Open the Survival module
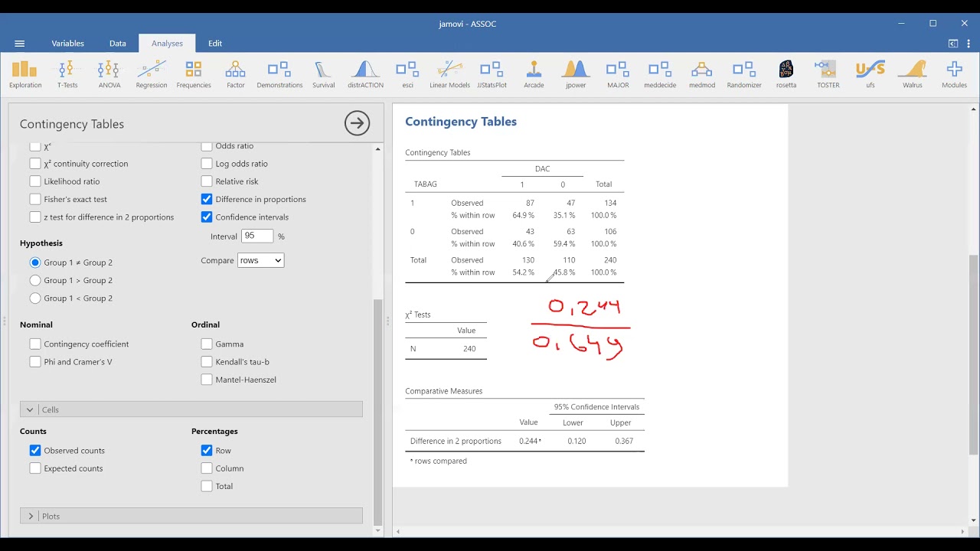The height and width of the screenshot is (551, 980). pyautogui.click(x=323, y=74)
